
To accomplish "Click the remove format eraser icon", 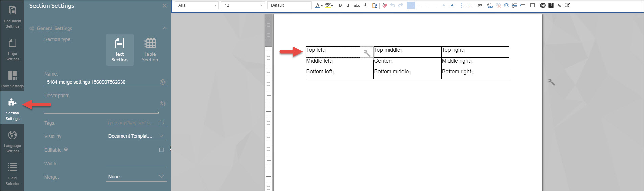I will click(385, 5).
